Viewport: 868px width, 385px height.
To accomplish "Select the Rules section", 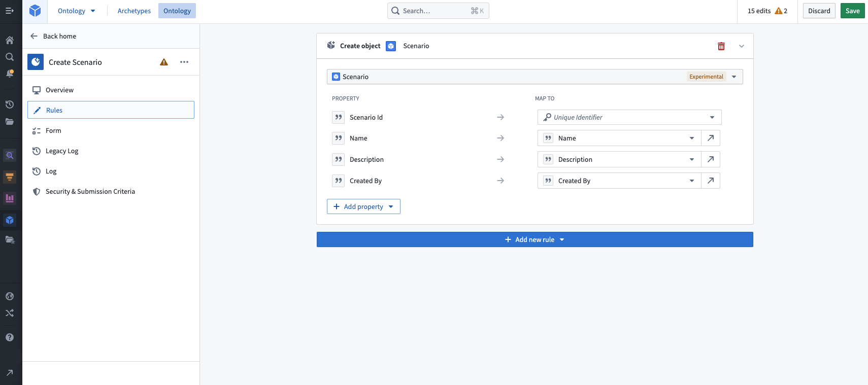I will (111, 110).
